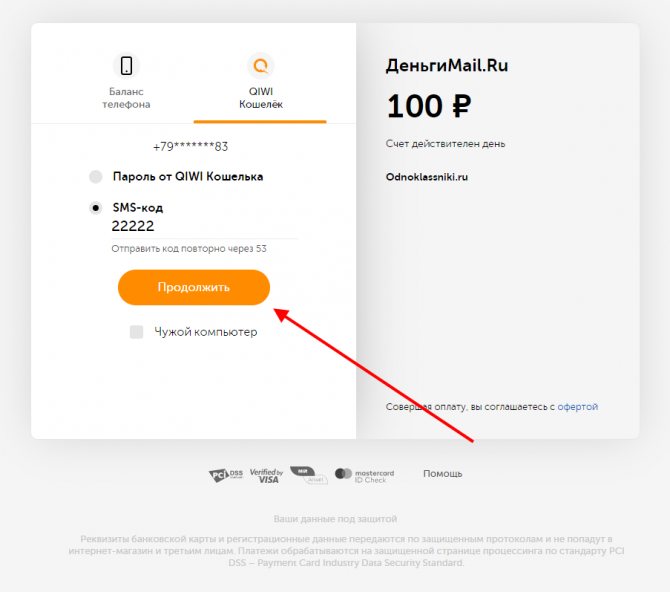Click the orange Продолжить button
This screenshot has height=592, width=670.
point(194,287)
